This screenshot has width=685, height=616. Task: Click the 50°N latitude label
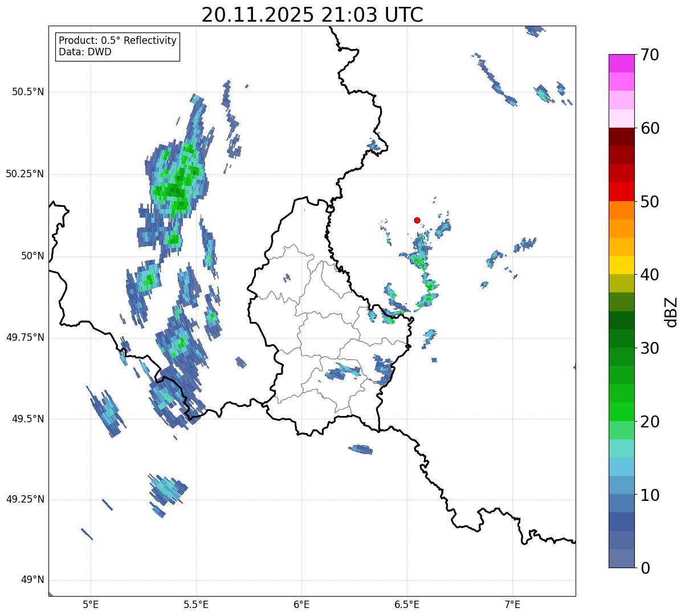[32, 256]
